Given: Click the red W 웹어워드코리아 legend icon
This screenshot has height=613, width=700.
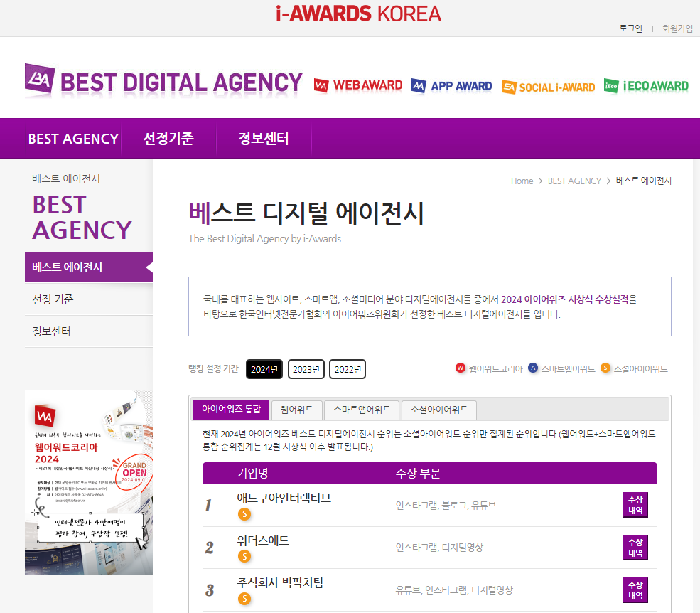Looking at the screenshot, I should [x=461, y=368].
